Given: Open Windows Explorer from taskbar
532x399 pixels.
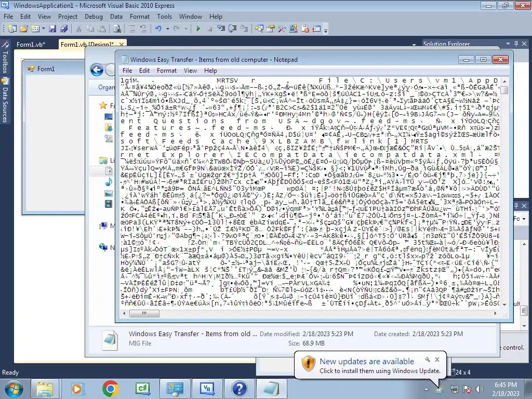Looking at the screenshot, I should 45,389.
